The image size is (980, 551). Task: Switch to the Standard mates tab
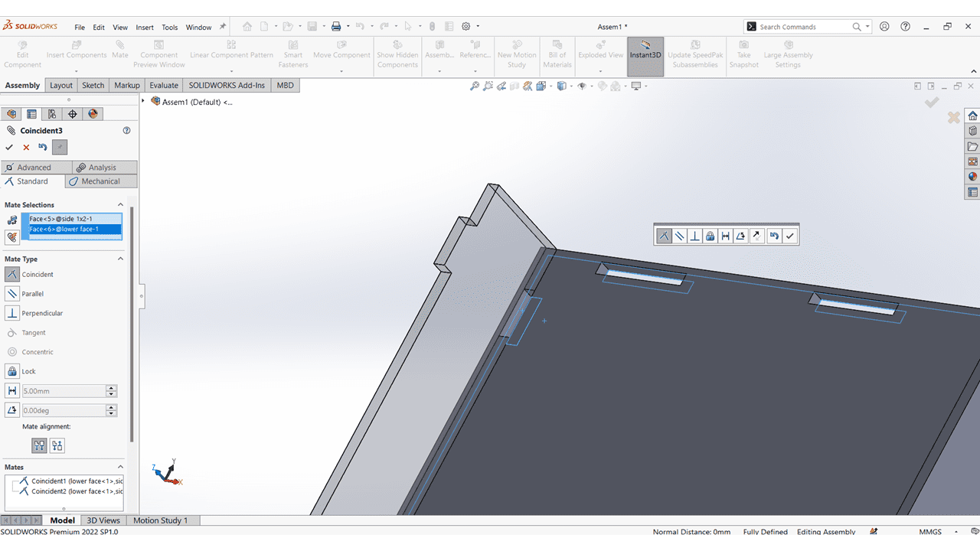point(33,181)
